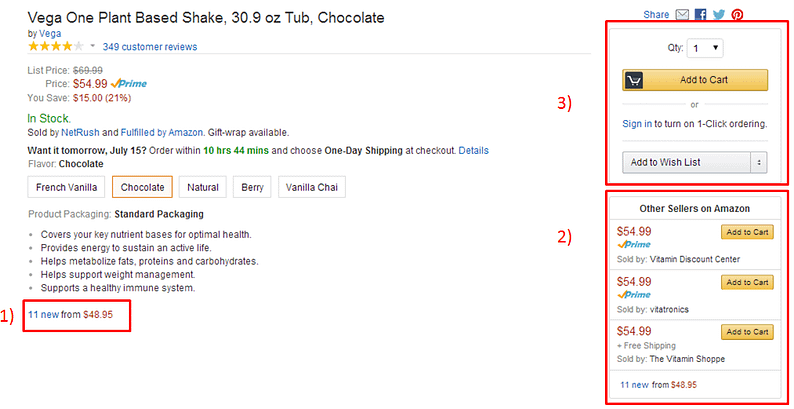This screenshot has width=794, height=409.
Task: Share via the email envelope icon
Action: click(682, 15)
